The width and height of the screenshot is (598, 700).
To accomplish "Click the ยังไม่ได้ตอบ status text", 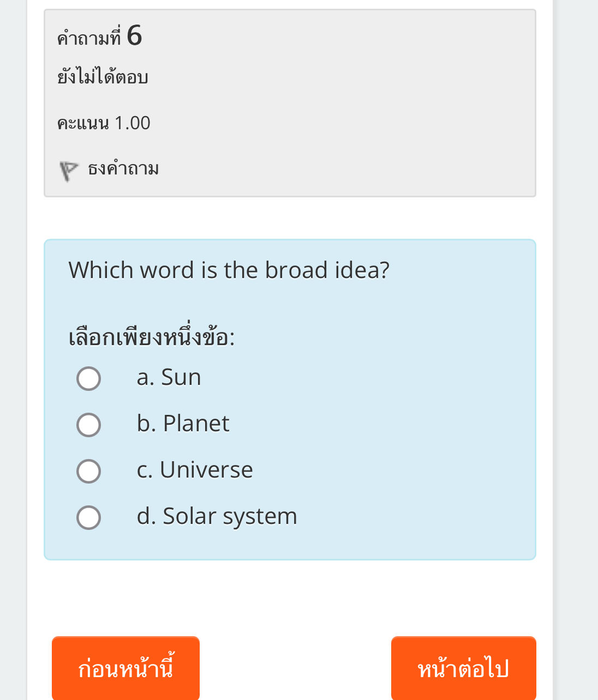I will pyautogui.click(x=103, y=76).
